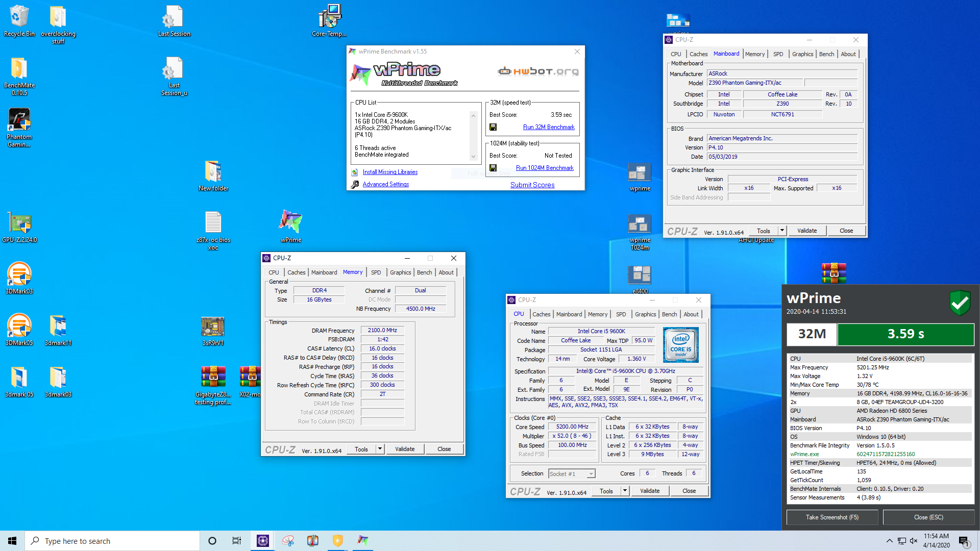Switch to the Memory tab in CPU-Z processor window

pyautogui.click(x=598, y=314)
